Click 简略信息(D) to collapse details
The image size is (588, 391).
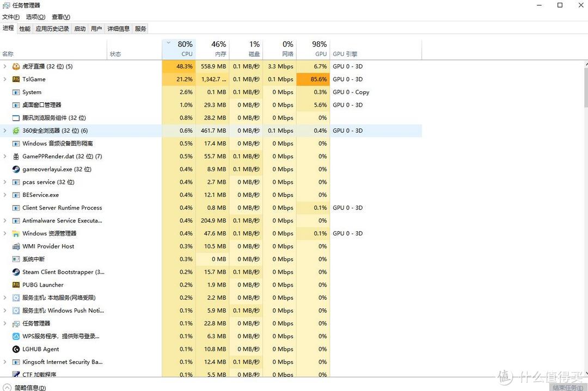coord(24,388)
